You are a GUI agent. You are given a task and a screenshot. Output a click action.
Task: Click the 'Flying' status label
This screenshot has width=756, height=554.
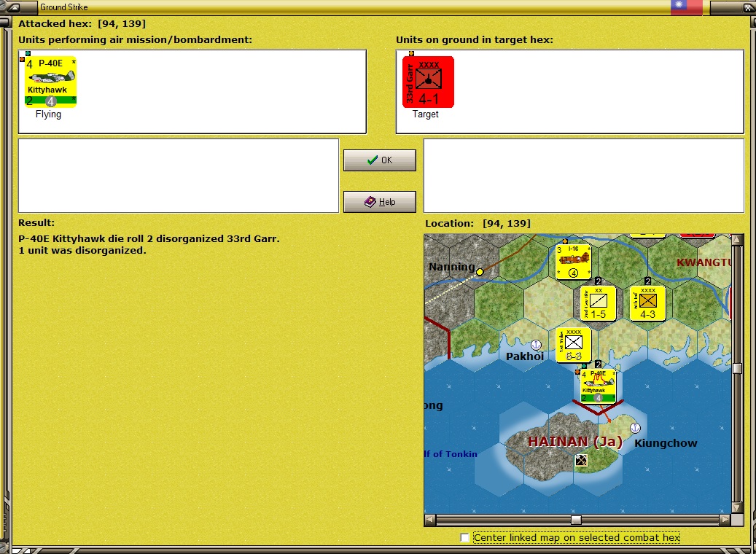[x=48, y=114]
